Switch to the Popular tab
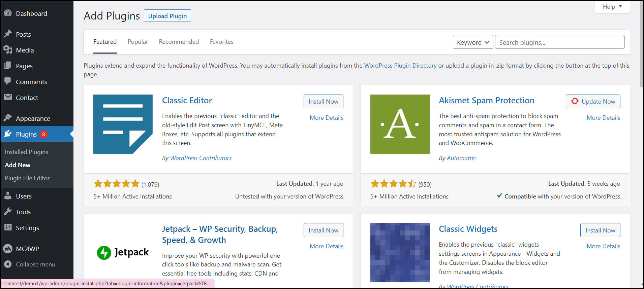Screen dimensions: 644x289 [x=138, y=42]
